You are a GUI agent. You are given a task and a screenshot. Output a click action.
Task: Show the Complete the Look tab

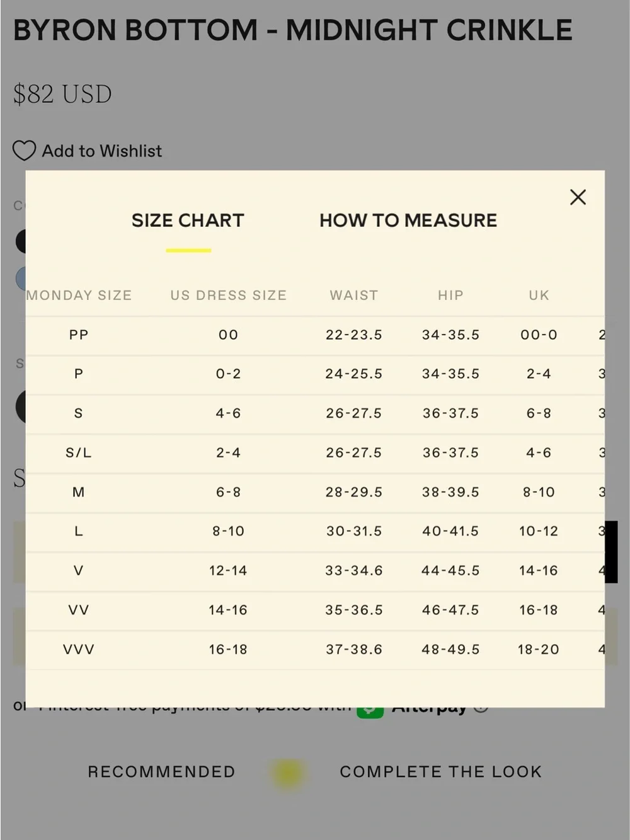point(441,772)
